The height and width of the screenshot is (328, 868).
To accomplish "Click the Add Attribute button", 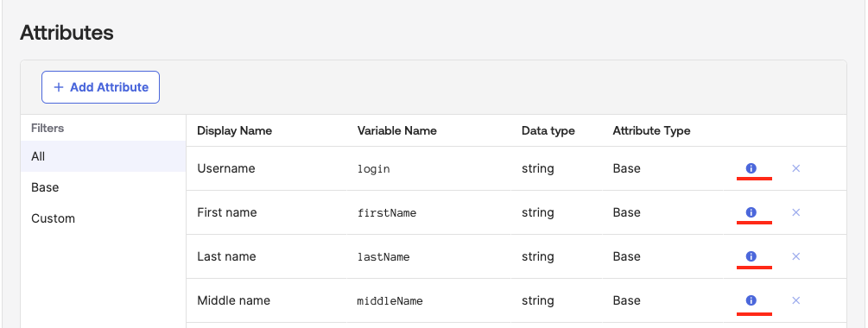I will (101, 87).
